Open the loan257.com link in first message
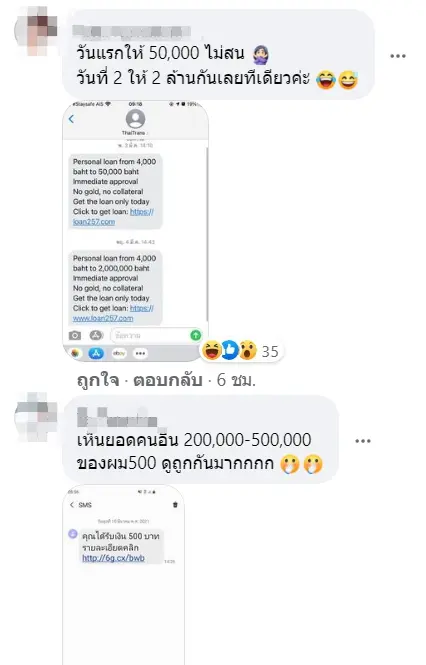Image resolution: width=426 pixels, height=665 pixels. (x=113, y=217)
